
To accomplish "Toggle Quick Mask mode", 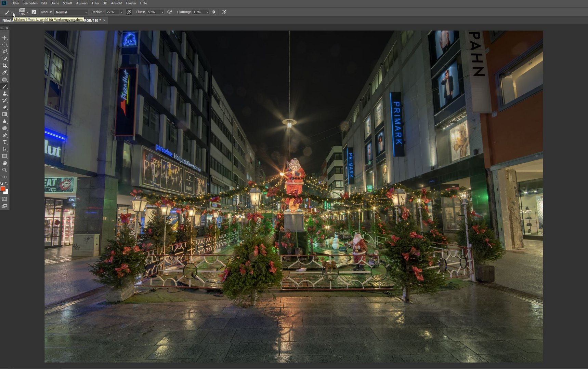I will pos(4,199).
